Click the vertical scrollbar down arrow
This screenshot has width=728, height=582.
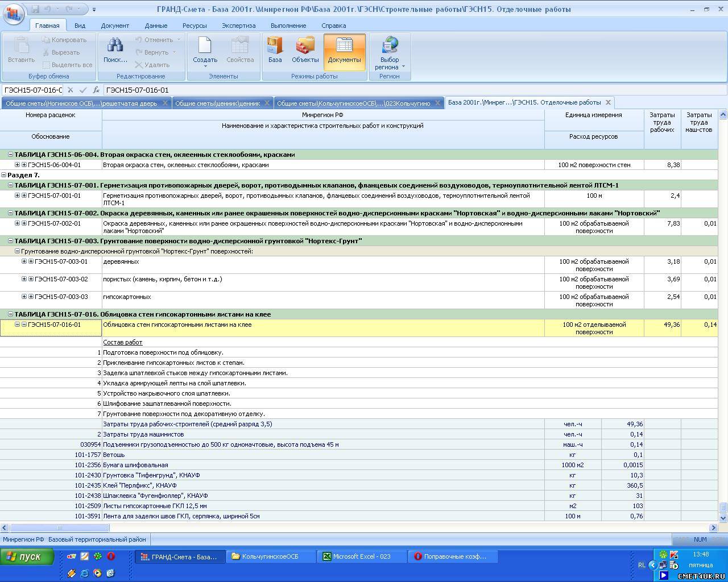[x=723, y=518]
